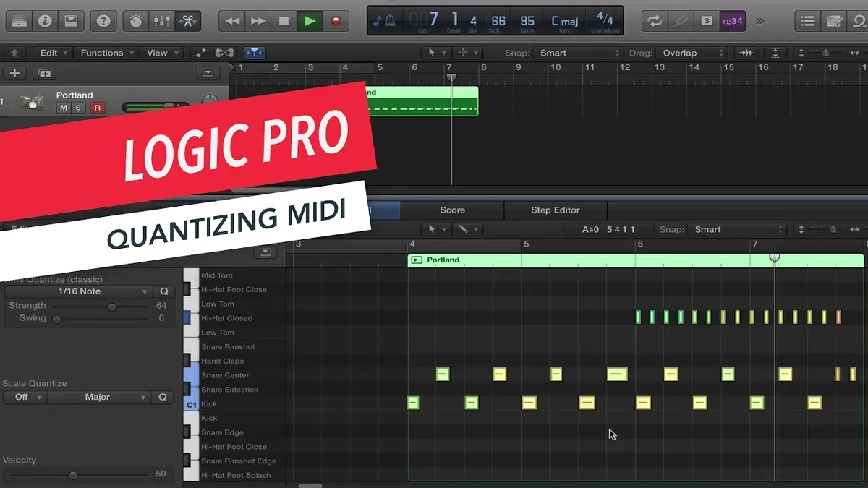Viewport: 868px width, 488px height.
Task: Open the Edit menu in Tracks area
Action: (54, 53)
